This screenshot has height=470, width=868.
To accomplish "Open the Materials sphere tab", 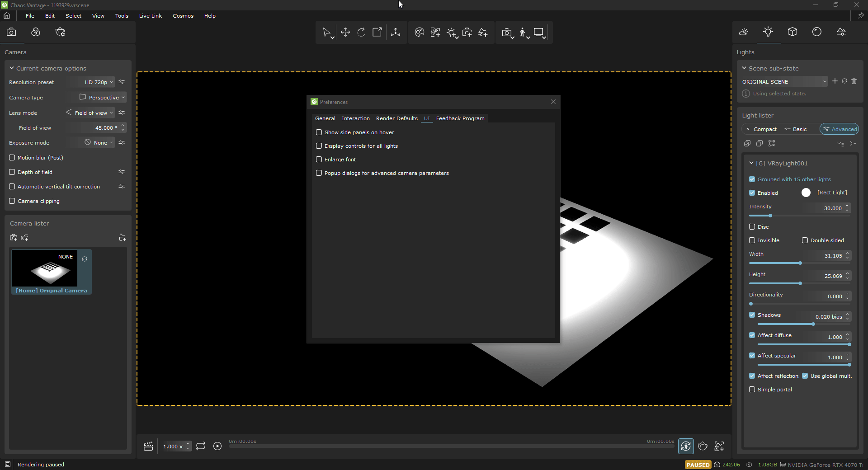I will [x=817, y=32].
